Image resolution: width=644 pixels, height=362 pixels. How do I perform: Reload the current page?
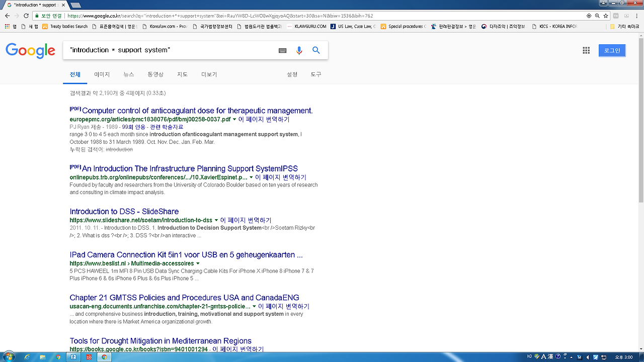point(27,16)
